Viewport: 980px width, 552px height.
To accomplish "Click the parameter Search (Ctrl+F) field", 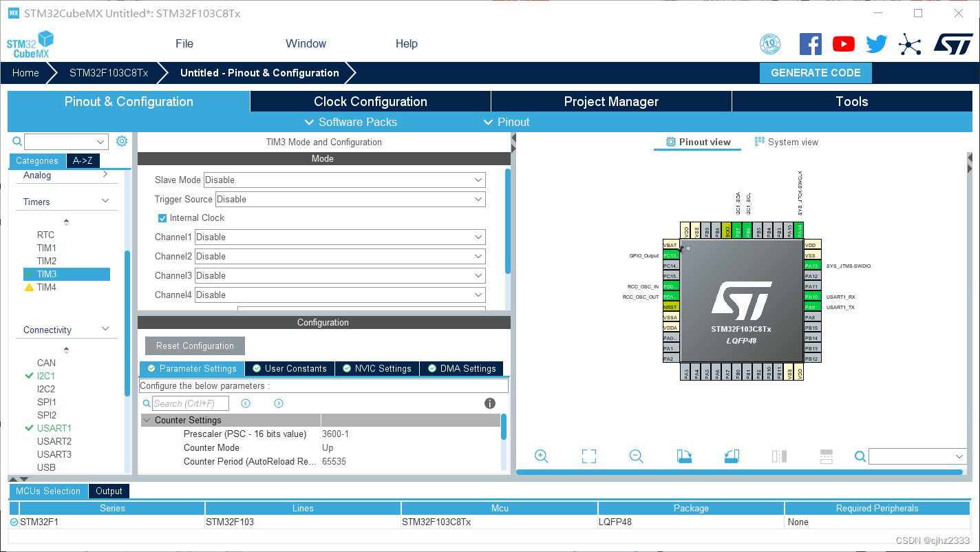I will pyautogui.click(x=190, y=403).
